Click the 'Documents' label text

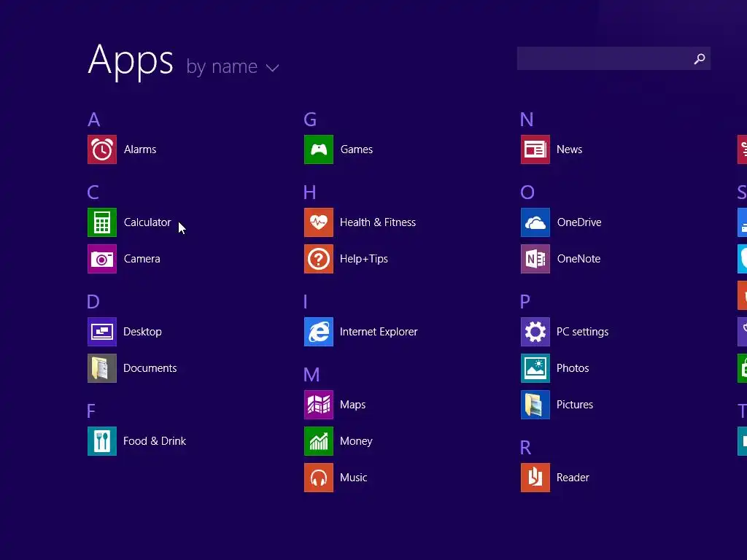click(150, 368)
